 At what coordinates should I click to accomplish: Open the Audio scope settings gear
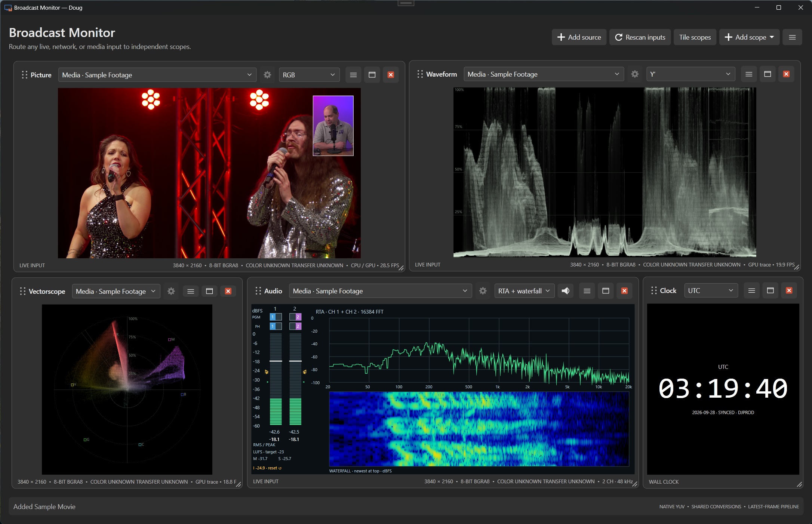[x=483, y=291]
